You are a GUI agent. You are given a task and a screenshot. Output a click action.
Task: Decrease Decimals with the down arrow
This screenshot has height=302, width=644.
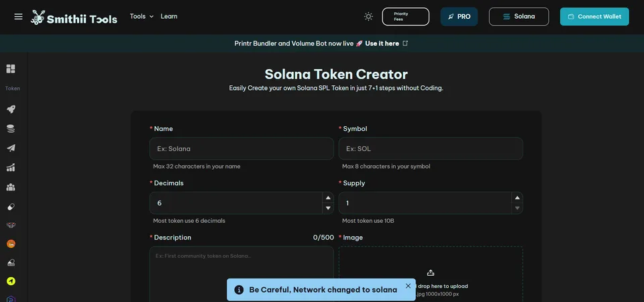[328, 208]
